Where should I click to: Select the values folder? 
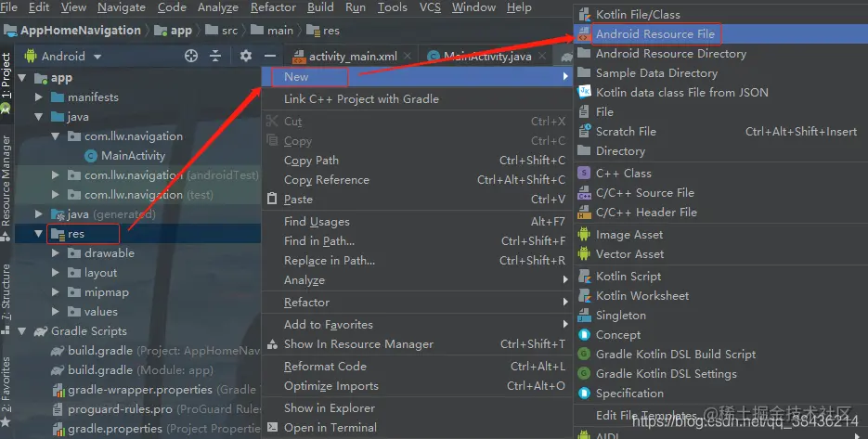click(x=93, y=312)
